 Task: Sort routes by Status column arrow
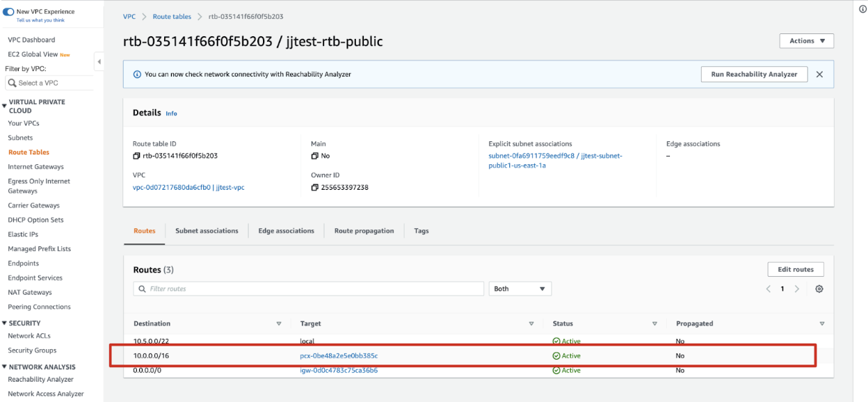click(x=654, y=323)
